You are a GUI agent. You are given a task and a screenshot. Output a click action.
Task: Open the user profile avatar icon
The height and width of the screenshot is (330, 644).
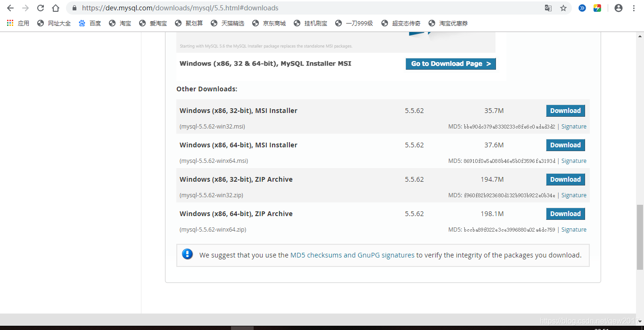click(x=619, y=8)
